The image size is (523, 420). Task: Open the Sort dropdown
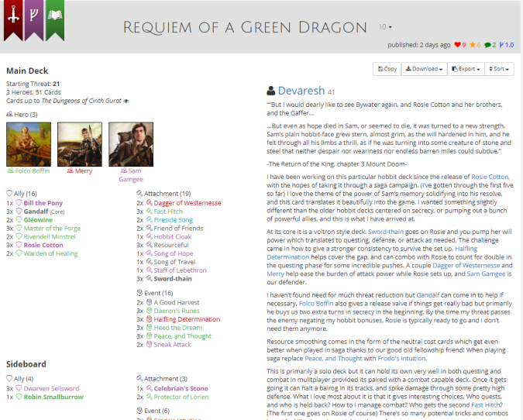(x=499, y=69)
